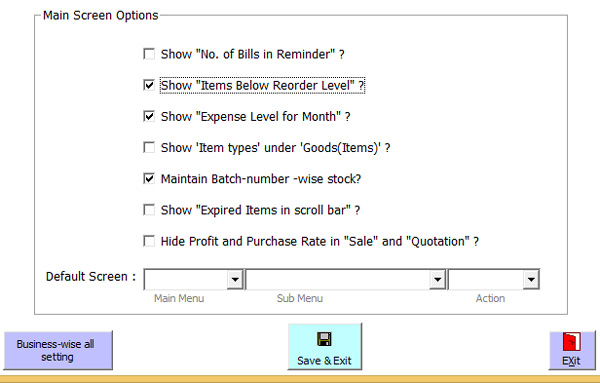
Task: Expand the Sub Menu dropdown arrow
Action: pos(437,279)
